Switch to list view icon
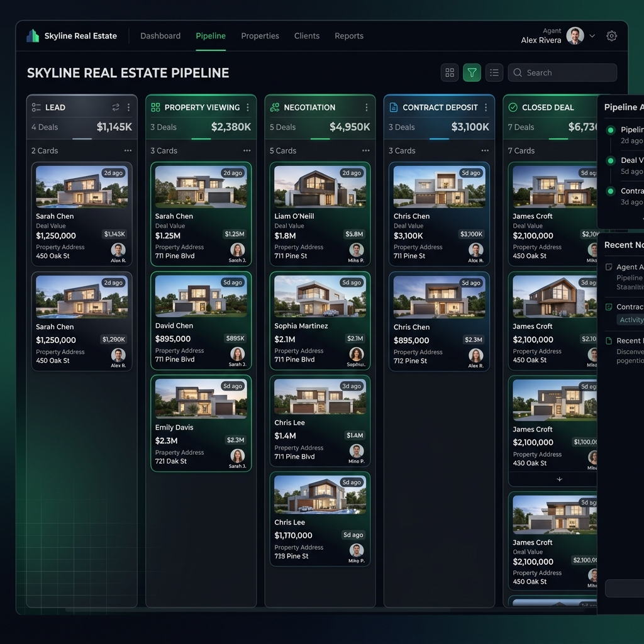 click(x=494, y=73)
